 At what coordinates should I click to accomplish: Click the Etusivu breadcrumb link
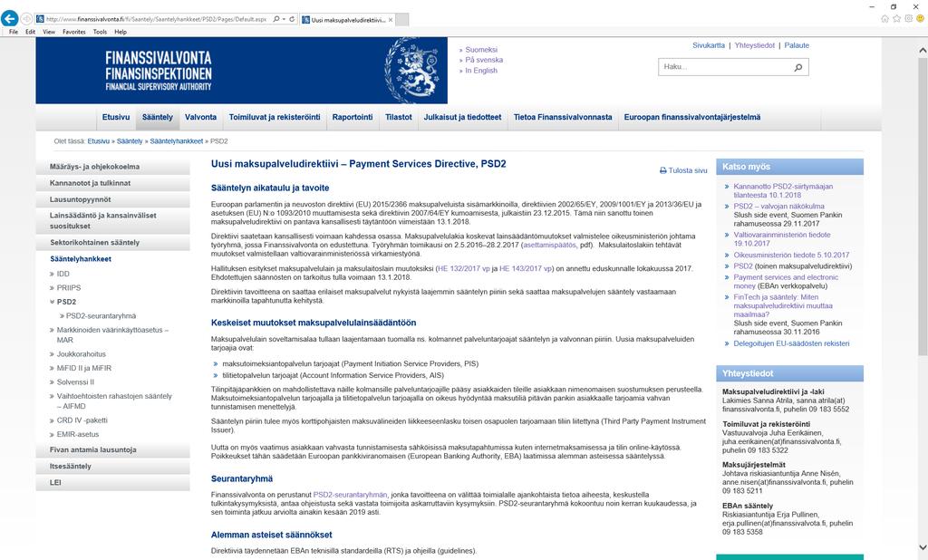(98, 141)
